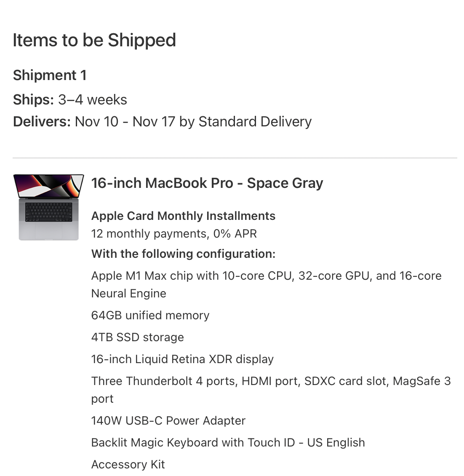The height and width of the screenshot is (476, 464).
Task: Click the 64GB unified memory entry
Action: (150, 316)
